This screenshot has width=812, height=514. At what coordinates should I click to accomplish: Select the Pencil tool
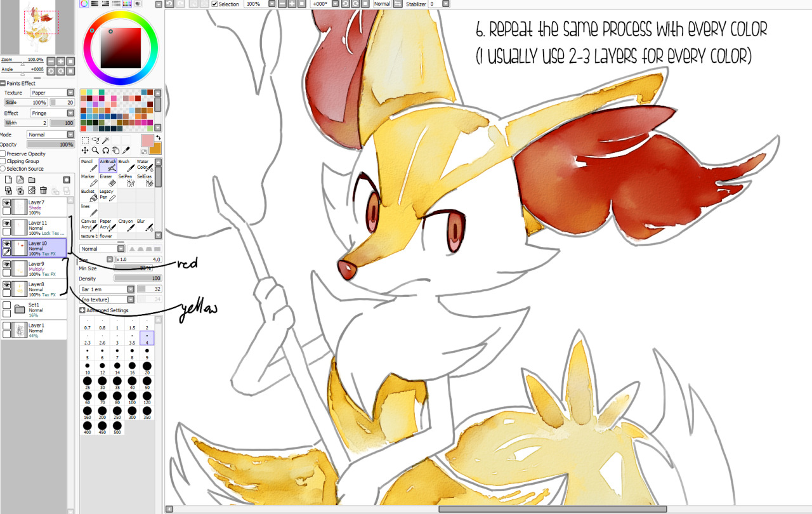[x=89, y=166]
